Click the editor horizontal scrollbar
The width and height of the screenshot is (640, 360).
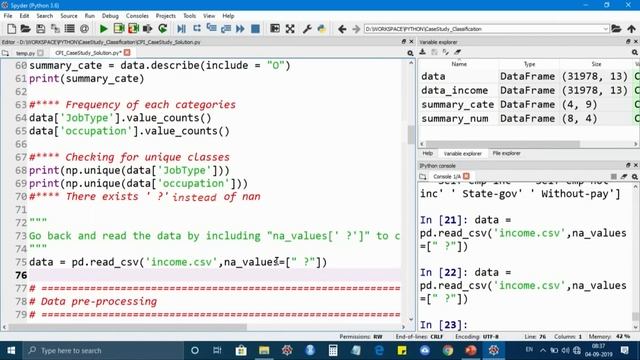click(128, 327)
